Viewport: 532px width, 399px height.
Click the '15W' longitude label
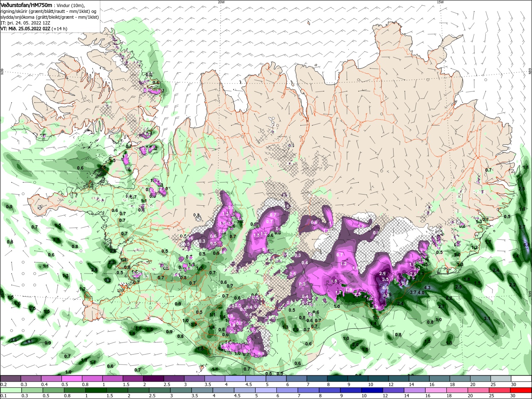click(440, 2)
